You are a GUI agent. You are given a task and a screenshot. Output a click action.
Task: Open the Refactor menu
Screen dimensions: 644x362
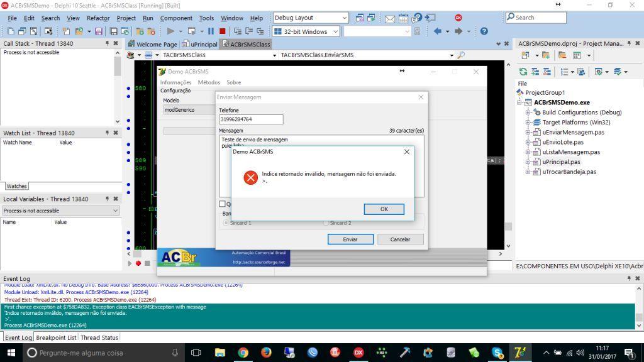97,18
